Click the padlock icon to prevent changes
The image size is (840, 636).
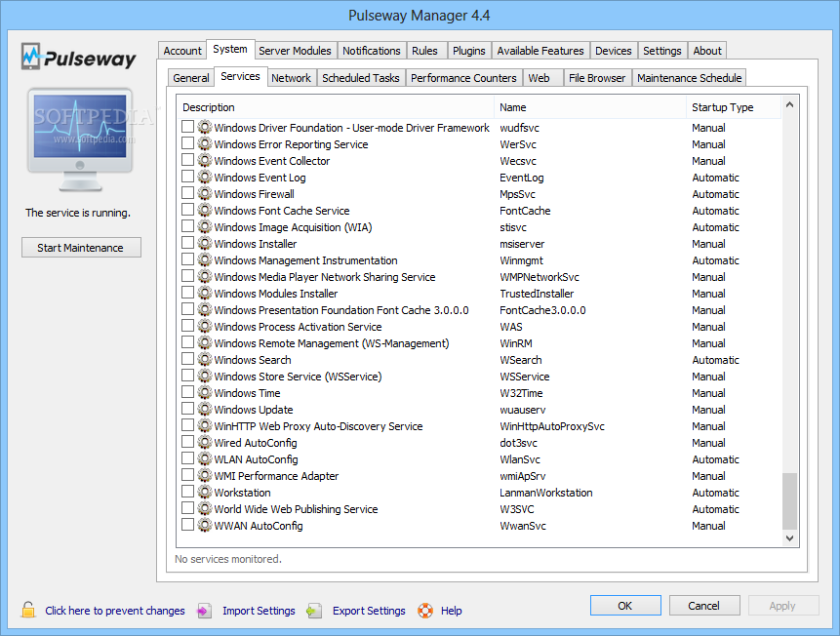point(28,610)
